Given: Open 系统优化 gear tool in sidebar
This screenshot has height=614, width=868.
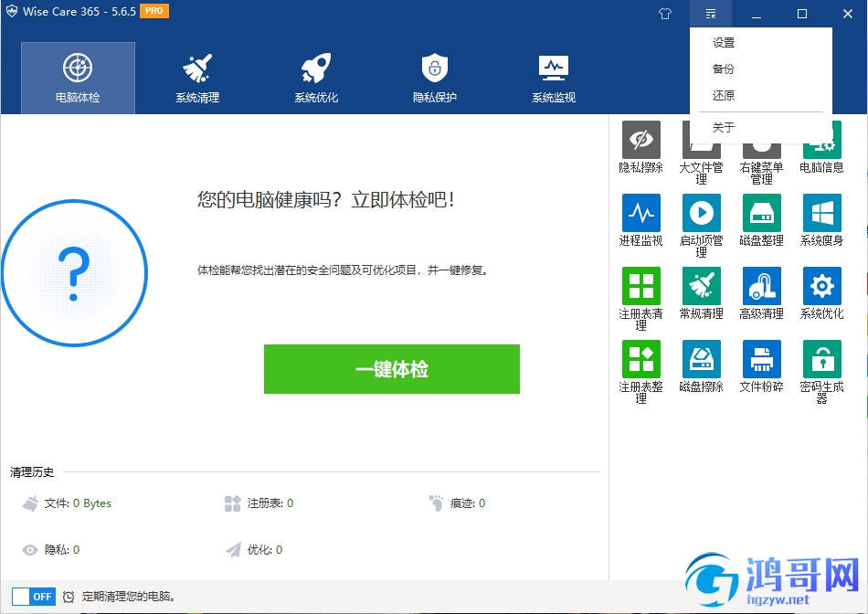Looking at the screenshot, I should 822,293.
